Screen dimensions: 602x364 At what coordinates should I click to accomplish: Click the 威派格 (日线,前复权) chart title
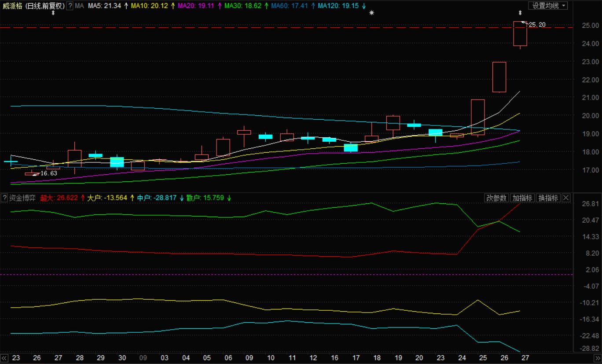(33, 6)
